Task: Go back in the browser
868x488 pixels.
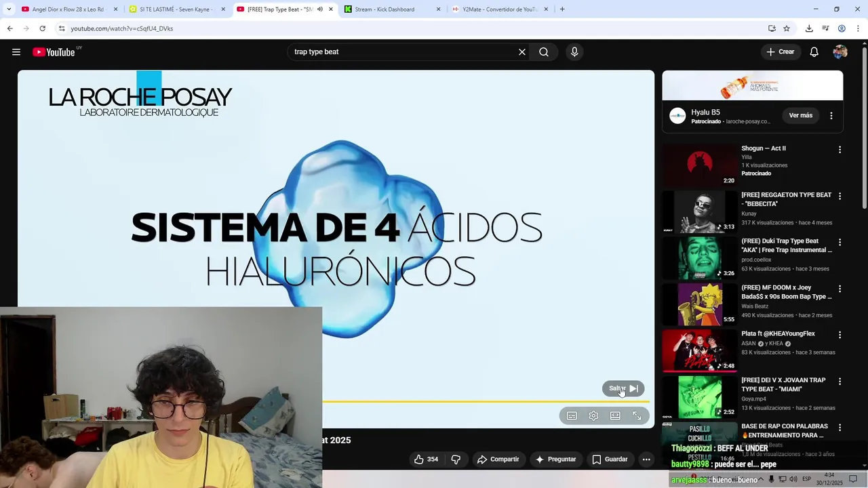Action: pos(9,28)
